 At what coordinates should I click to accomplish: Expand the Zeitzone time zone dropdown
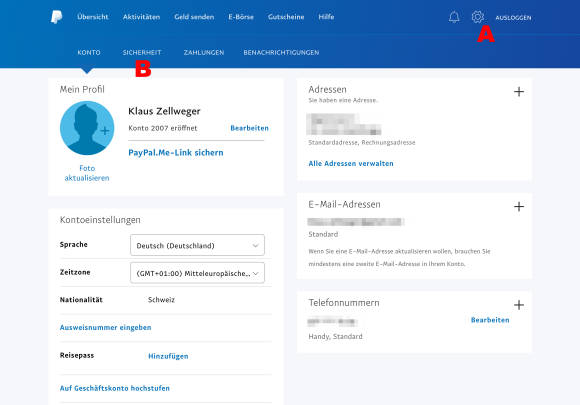197,273
